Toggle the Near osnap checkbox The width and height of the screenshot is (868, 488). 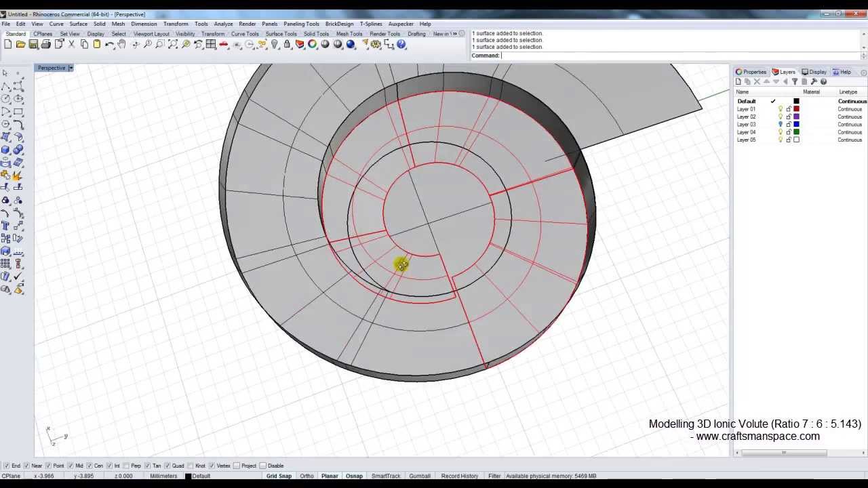tap(26, 466)
